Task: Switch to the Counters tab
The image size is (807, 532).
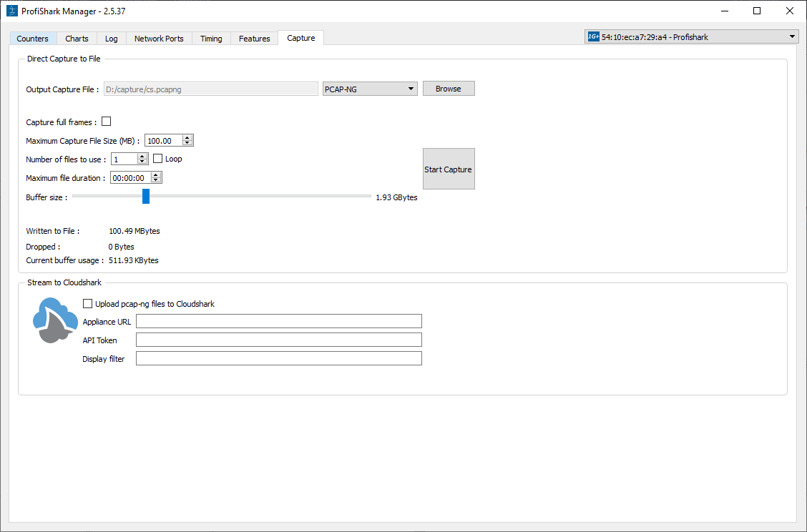Action: coord(32,39)
